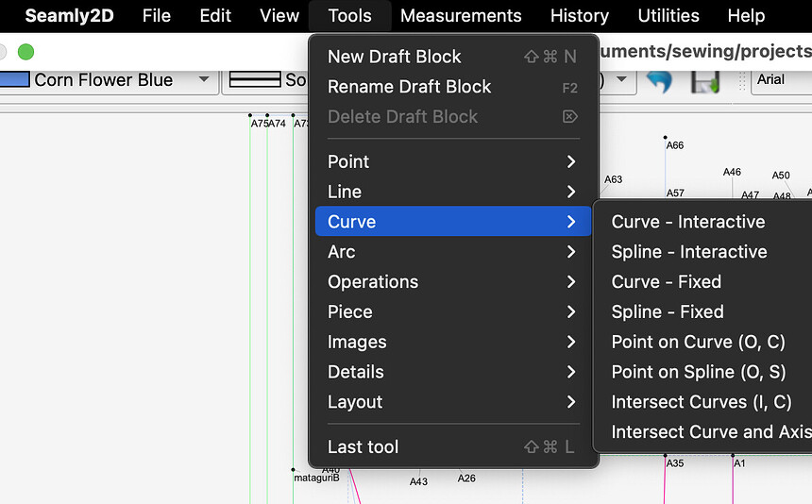Expand the Layout submenu

(453, 401)
